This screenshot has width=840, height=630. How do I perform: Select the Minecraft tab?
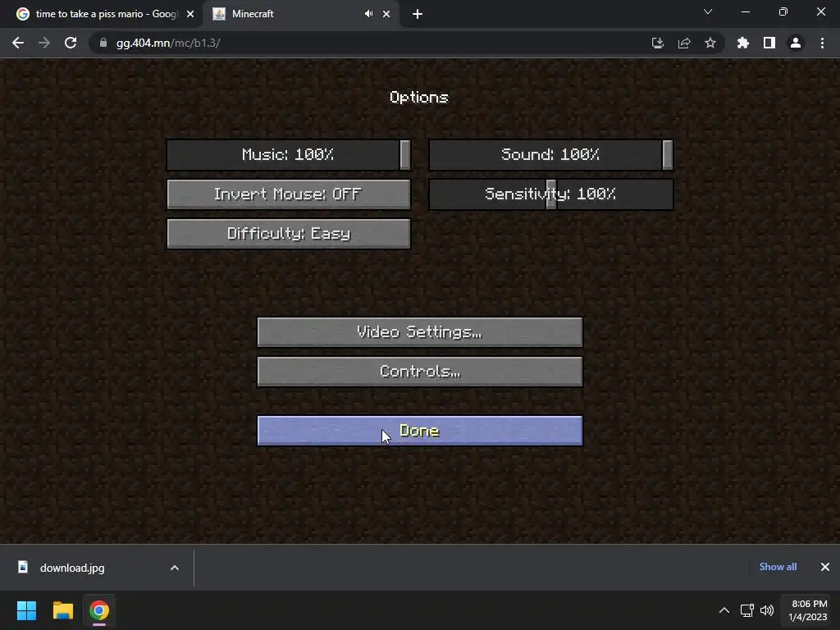(300, 14)
